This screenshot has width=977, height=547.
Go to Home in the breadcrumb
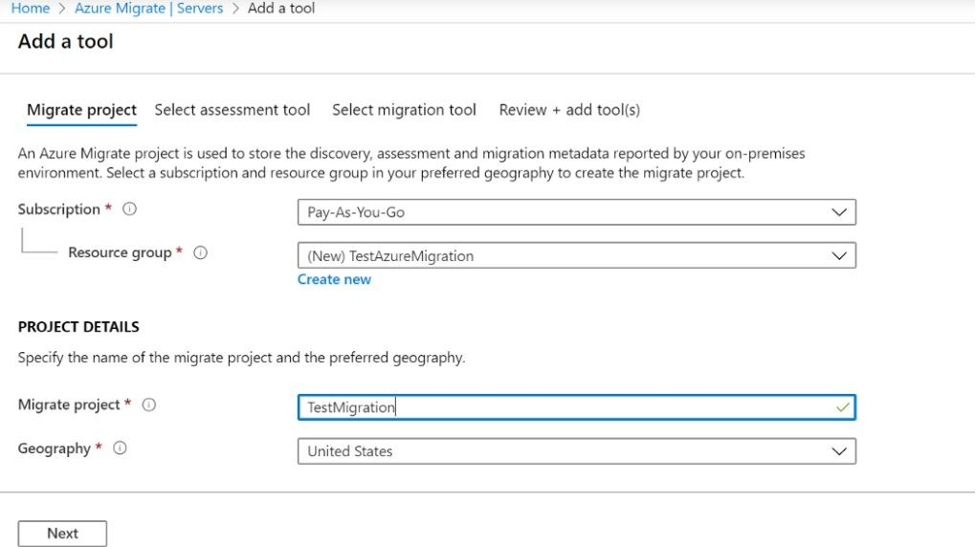31,9
